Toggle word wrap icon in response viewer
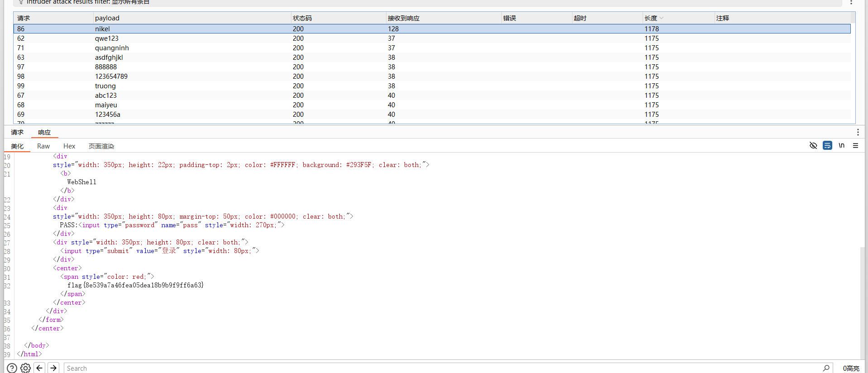Screen dimensions: 868x373 [827, 145]
